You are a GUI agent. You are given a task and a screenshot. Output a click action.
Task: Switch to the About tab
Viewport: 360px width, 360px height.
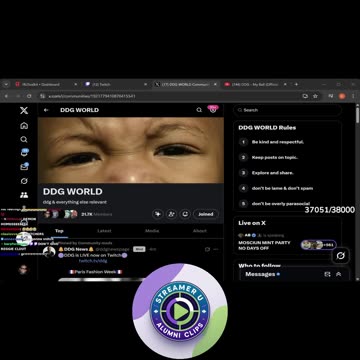coord(199,231)
